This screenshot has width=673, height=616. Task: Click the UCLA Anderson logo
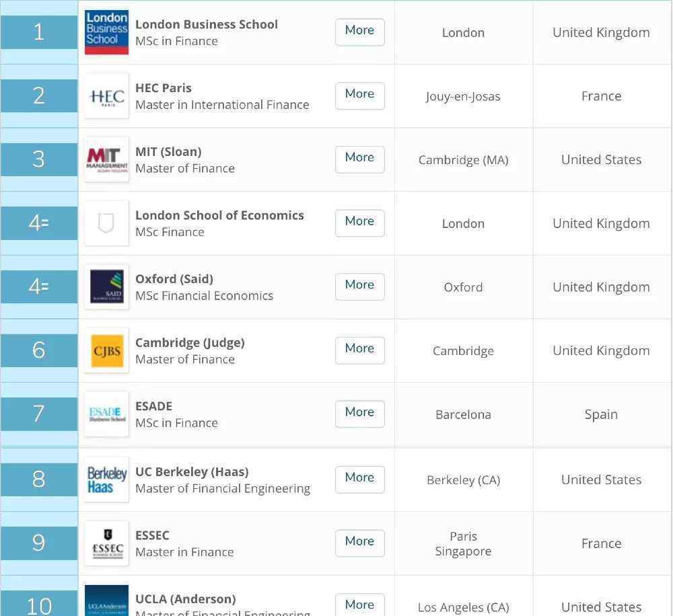(x=106, y=601)
